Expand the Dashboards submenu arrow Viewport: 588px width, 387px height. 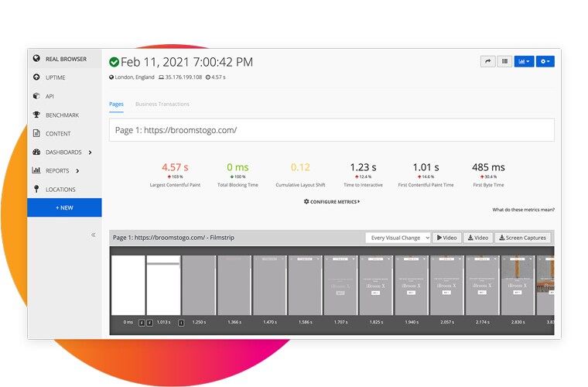[x=90, y=152]
